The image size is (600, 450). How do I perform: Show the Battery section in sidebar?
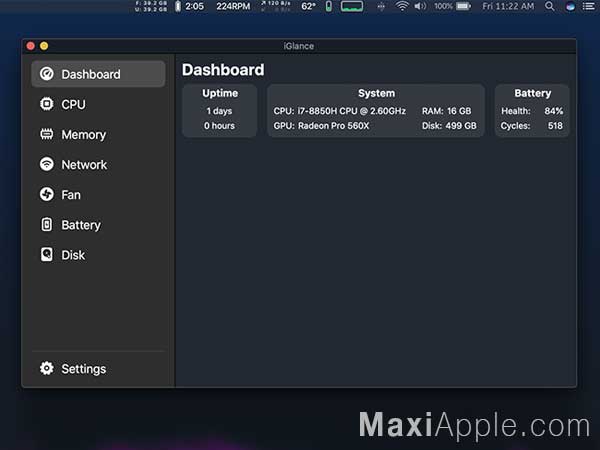coord(98,225)
